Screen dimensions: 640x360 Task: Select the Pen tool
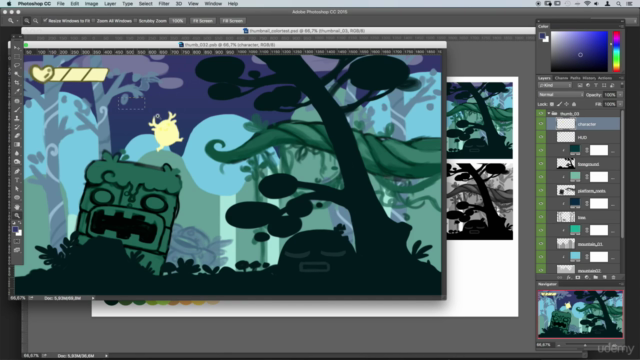point(17,171)
